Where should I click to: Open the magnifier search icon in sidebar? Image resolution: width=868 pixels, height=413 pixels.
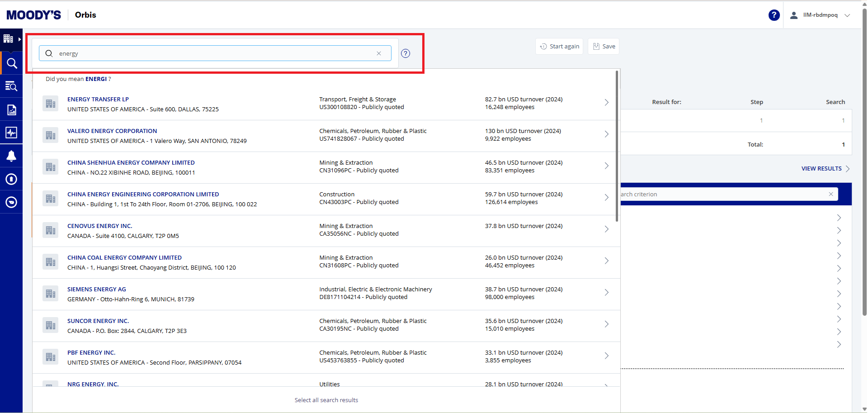(11, 63)
